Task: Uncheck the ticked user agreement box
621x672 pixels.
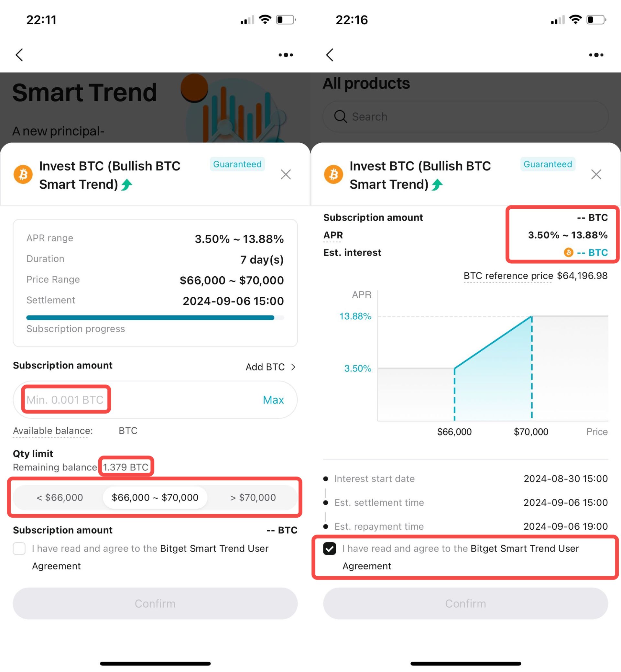Action: coord(330,548)
